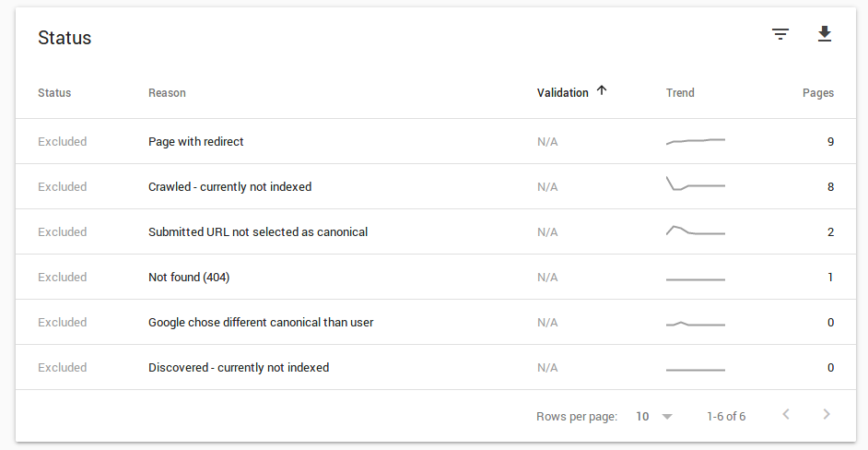
Task: Click the Status column header
Action: point(54,92)
